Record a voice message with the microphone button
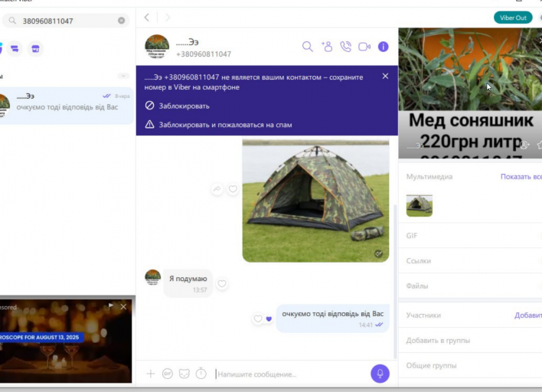542x392 pixels. [380, 374]
